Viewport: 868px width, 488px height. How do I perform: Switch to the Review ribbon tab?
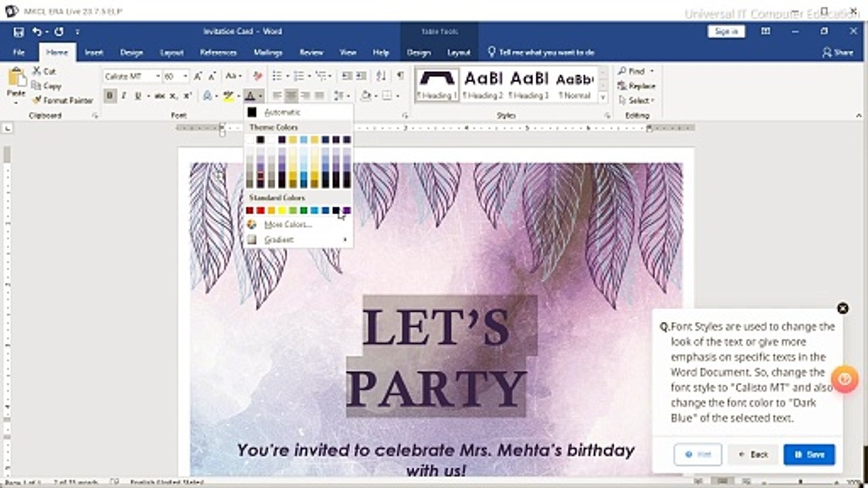tap(311, 52)
